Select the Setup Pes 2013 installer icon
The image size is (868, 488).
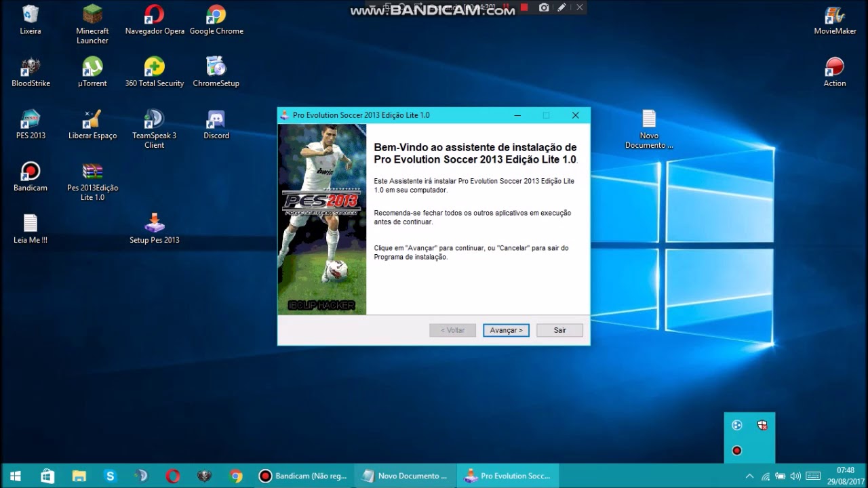click(155, 228)
